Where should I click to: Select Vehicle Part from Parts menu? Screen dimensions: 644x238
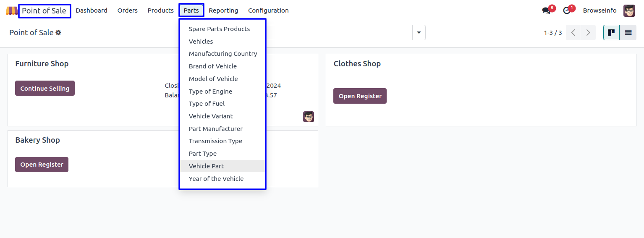click(206, 166)
